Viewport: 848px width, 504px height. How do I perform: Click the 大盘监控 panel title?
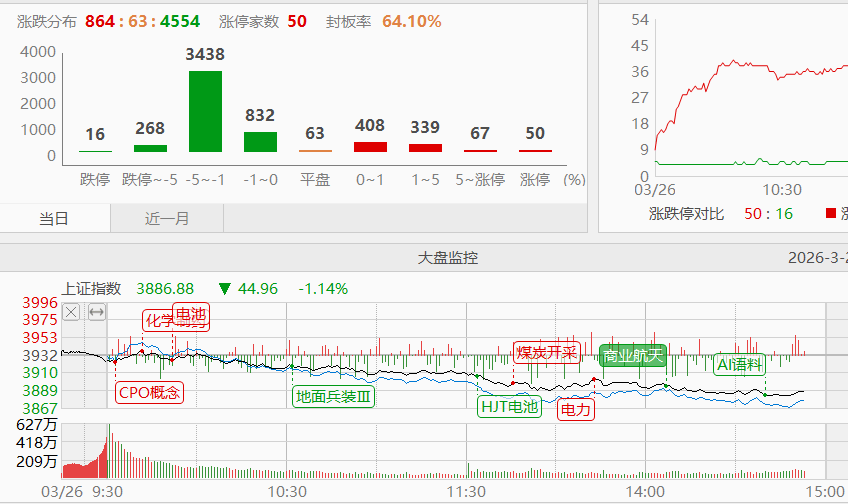447,258
